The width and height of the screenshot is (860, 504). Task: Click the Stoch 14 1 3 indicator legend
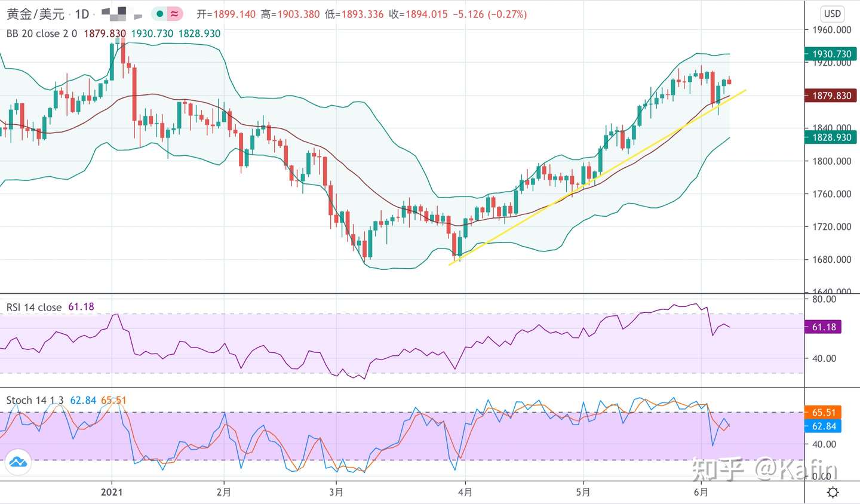tap(35, 400)
